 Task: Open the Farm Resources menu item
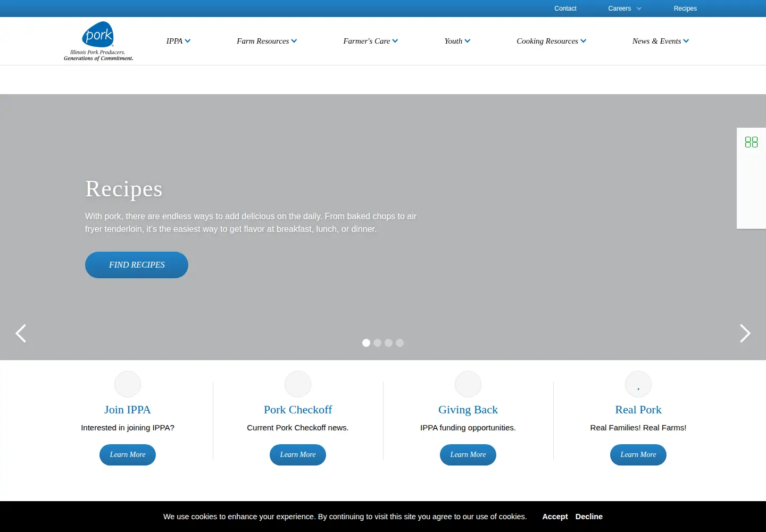(x=263, y=41)
